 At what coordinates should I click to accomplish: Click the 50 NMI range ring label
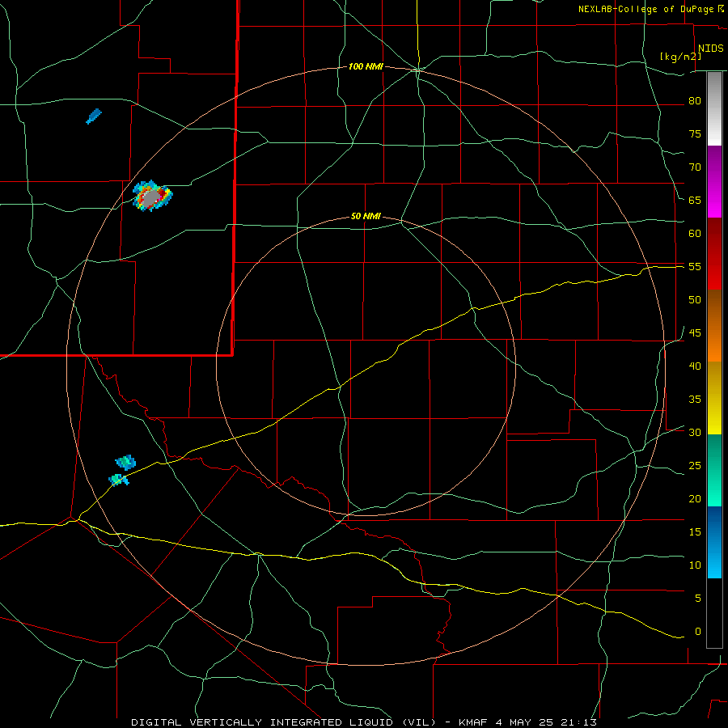(x=366, y=216)
